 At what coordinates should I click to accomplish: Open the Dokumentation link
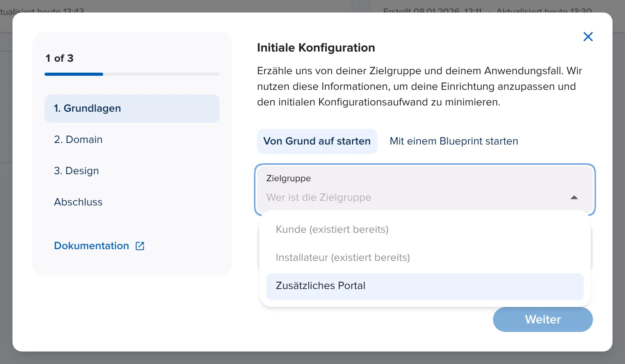pos(91,246)
